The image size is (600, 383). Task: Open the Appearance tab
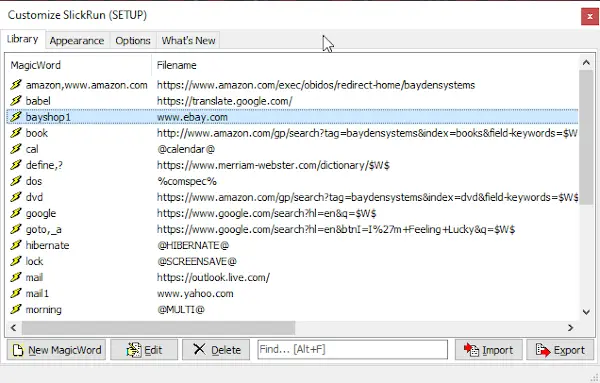(77, 41)
